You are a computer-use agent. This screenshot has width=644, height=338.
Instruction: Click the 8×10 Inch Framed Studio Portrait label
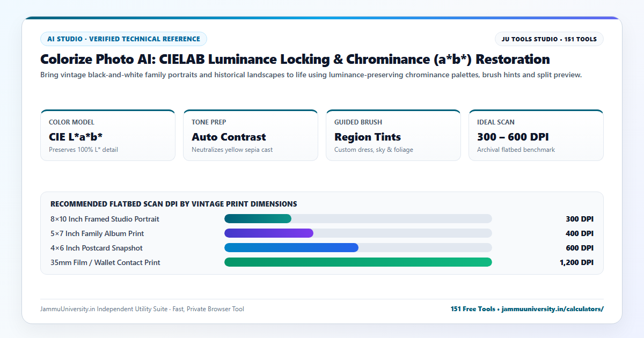tap(105, 219)
